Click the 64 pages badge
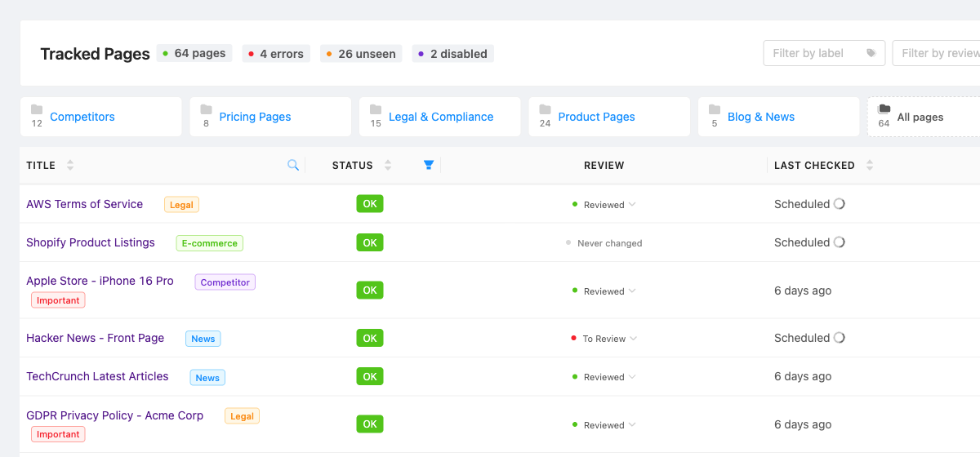This screenshot has height=457, width=980. 194,53
